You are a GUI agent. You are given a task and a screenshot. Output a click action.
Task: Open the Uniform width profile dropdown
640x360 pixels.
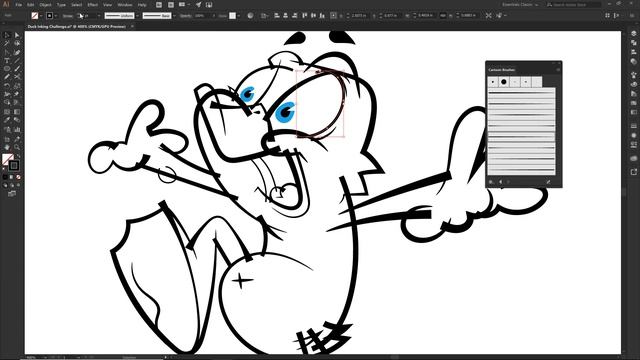137,16
